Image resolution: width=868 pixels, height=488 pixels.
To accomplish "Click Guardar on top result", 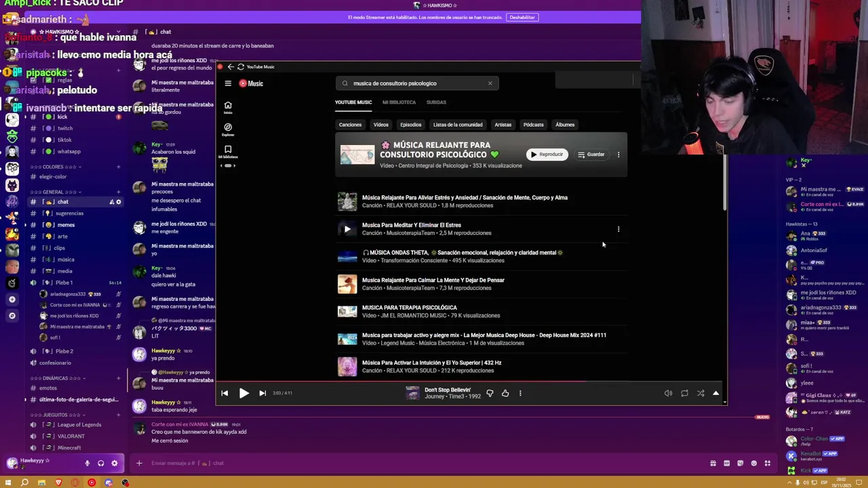I will coord(591,155).
